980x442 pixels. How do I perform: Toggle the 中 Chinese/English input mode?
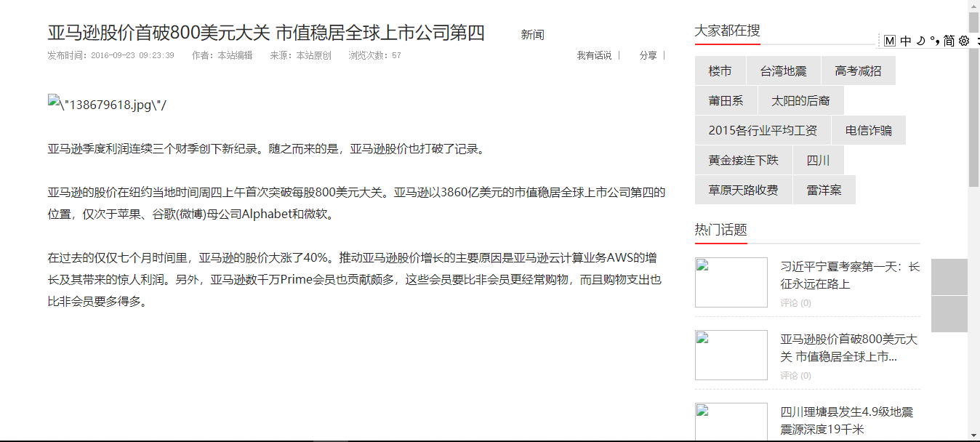tap(905, 41)
